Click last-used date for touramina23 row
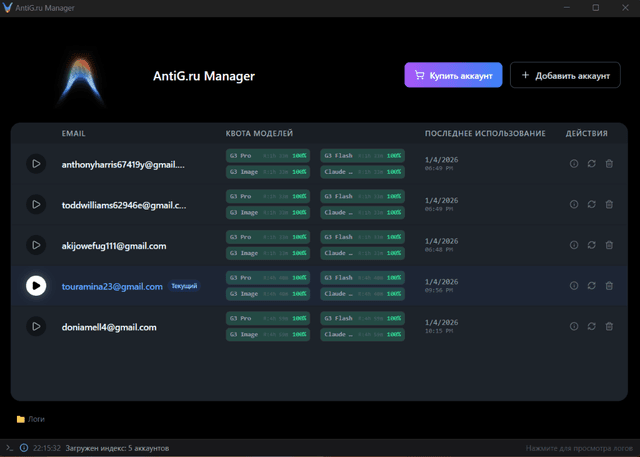640x457 pixels. coord(441,282)
